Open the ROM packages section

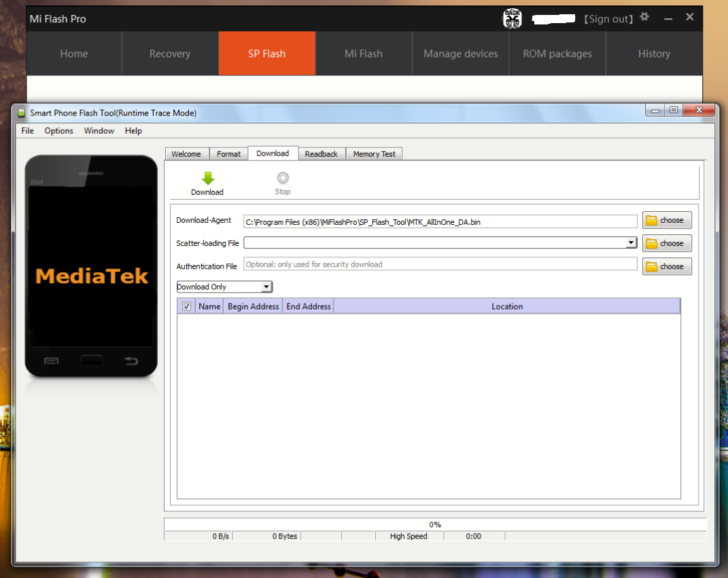tap(557, 54)
